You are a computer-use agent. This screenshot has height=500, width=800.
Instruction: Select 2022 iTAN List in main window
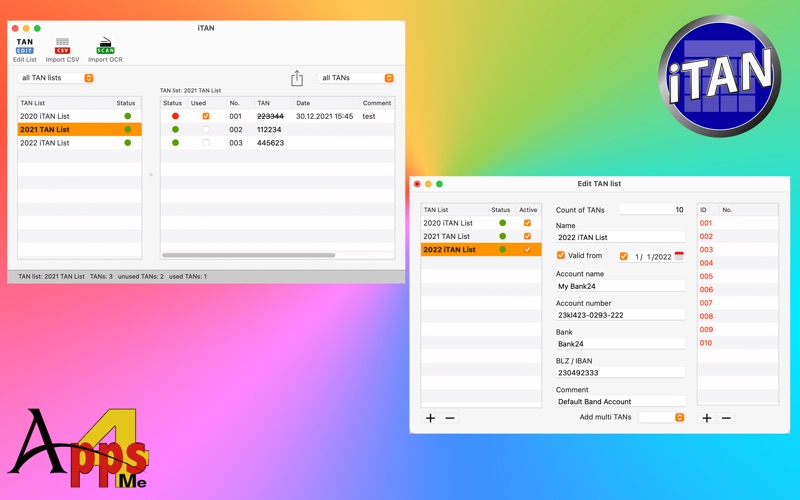tap(45, 143)
